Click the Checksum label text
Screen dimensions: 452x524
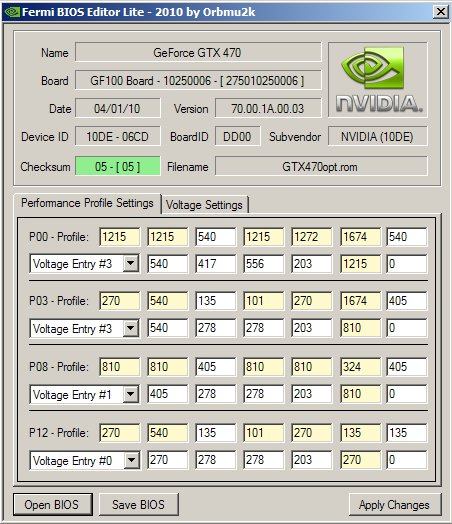tap(45, 166)
